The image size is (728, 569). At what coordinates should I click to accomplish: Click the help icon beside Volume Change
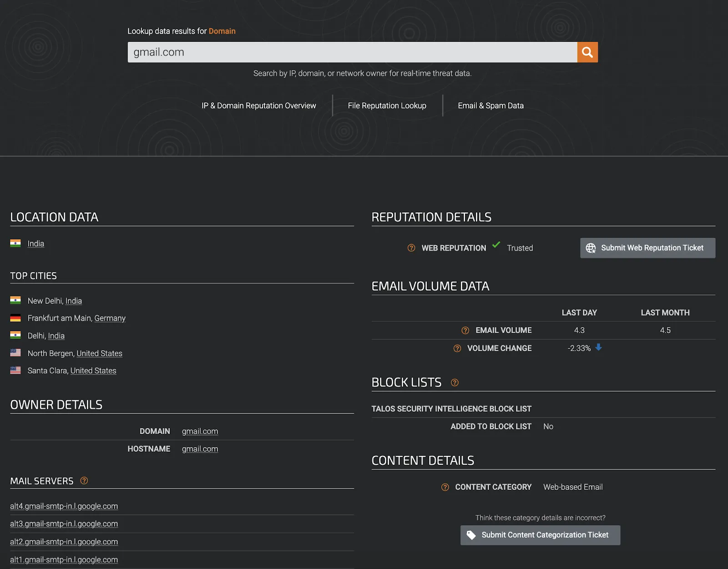pos(457,348)
